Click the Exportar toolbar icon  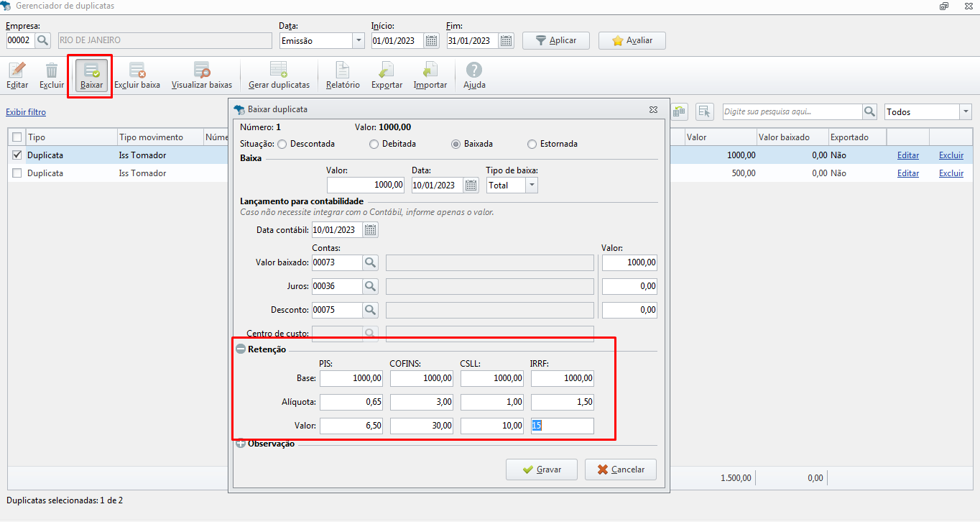[x=387, y=76]
